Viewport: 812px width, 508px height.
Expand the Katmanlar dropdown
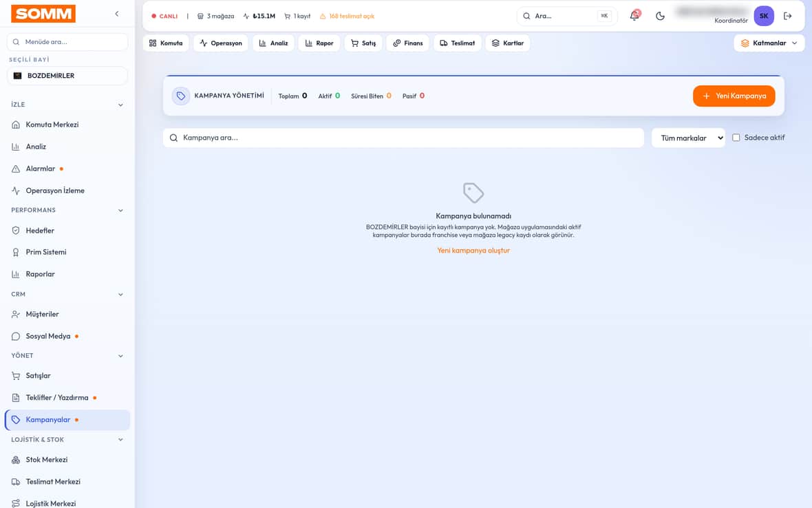point(769,43)
